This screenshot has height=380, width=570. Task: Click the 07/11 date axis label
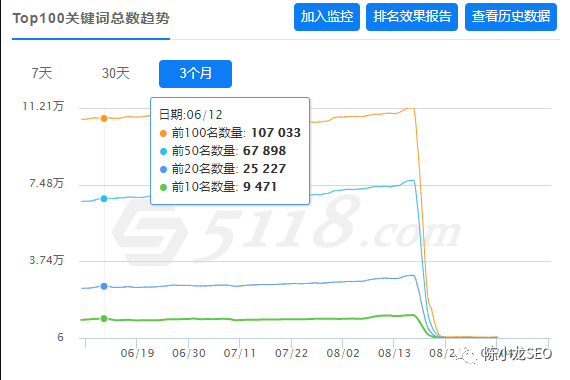[240, 353]
